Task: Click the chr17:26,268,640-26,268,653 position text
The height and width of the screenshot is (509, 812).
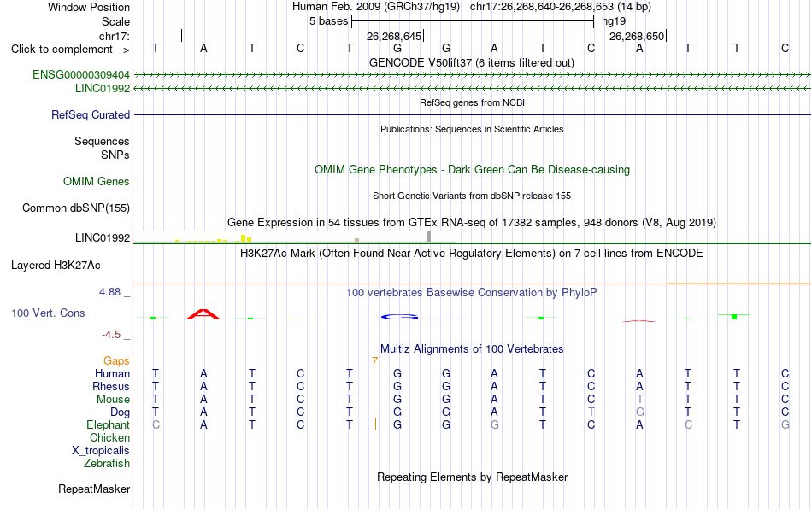Action: [561, 7]
